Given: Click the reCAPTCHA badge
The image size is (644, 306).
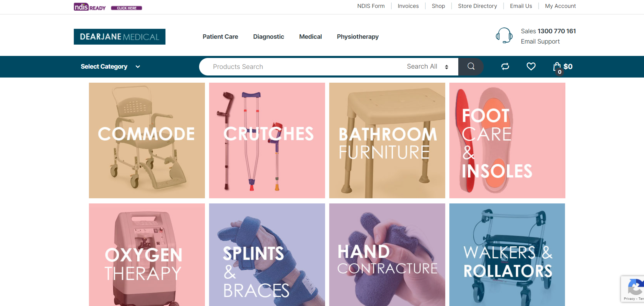Looking at the screenshot, I should click(x=632, y=289).
